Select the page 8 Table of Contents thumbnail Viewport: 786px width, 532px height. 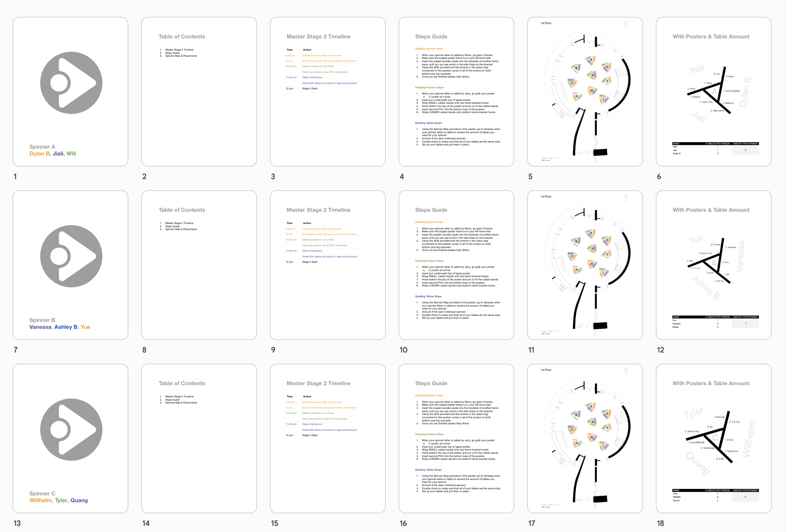[199, 265]
